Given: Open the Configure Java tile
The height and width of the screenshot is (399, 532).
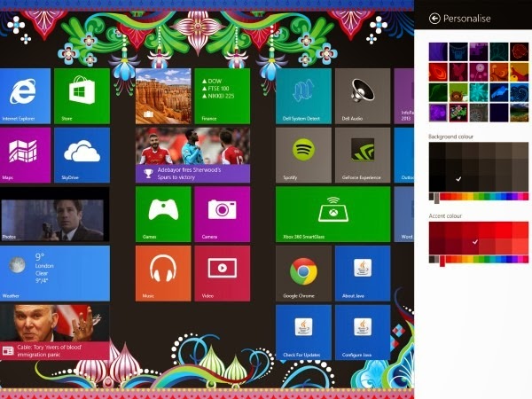Looking at the screenshot, I should (x=363, y=332).
